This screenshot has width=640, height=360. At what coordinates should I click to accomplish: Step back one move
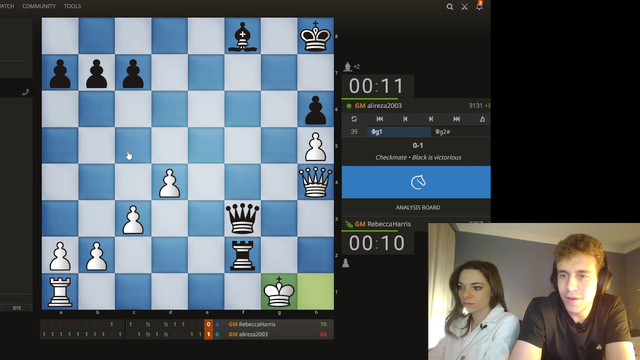405,119
